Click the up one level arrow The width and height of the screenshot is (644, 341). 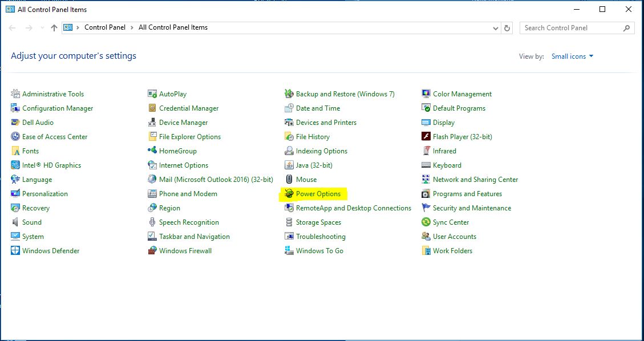click(x=53, y=27)
